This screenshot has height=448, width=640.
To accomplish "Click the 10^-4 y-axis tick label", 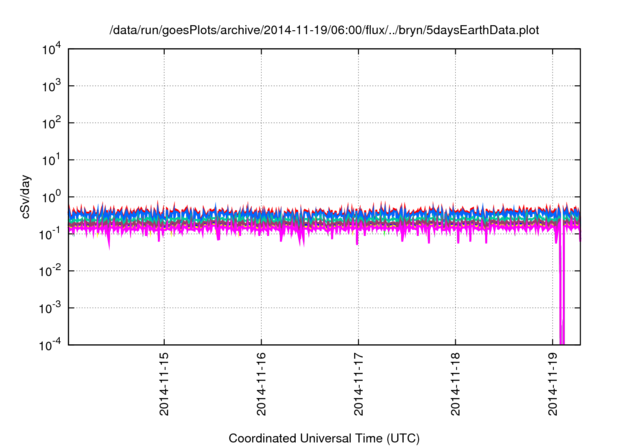I will pos(49,345).
